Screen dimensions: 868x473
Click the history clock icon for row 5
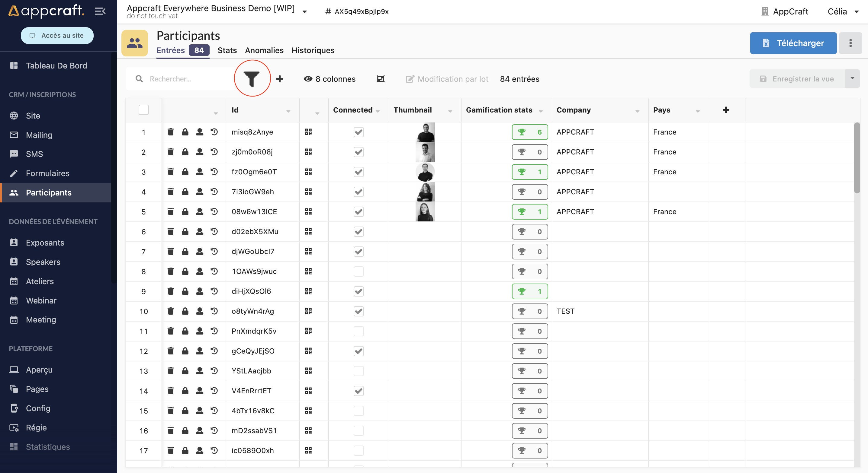[x=215, y=211]
